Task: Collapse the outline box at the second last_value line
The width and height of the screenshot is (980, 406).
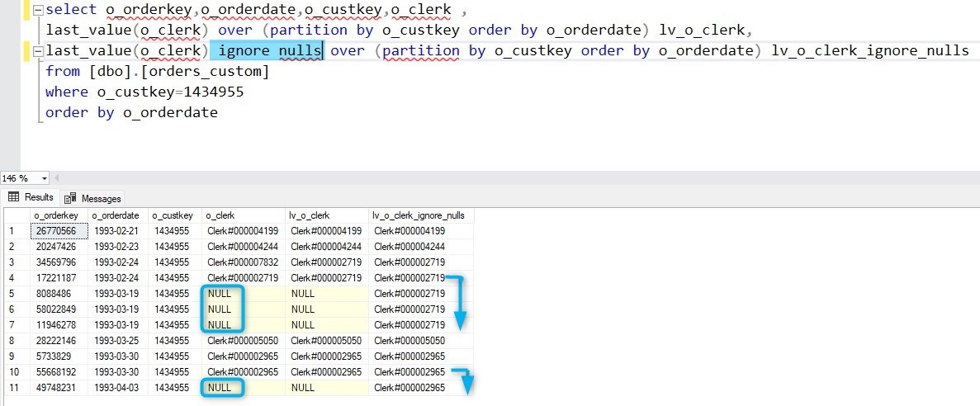Action: click(x=38, y=50)
